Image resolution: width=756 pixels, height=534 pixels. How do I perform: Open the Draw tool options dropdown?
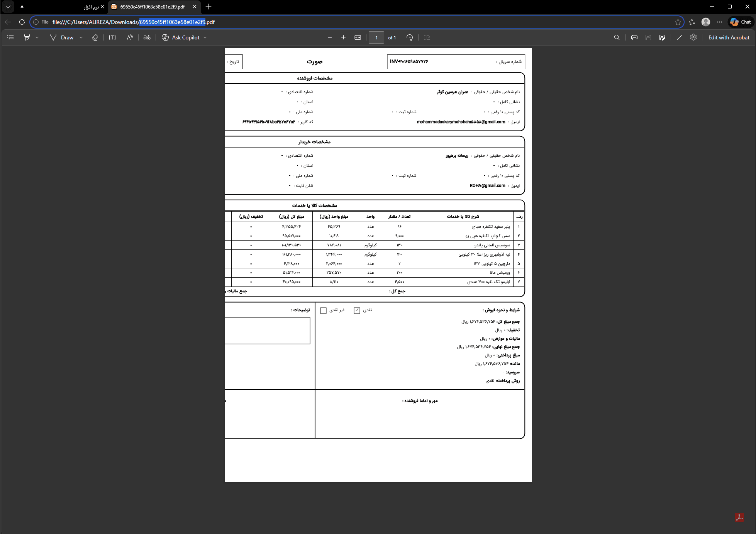click(x=81, y=37)
